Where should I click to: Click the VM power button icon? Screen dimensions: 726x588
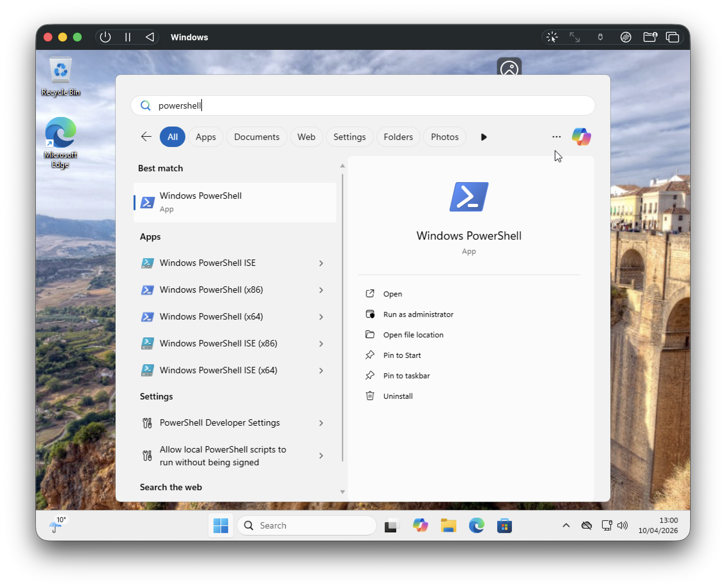(x=105, y=37)
